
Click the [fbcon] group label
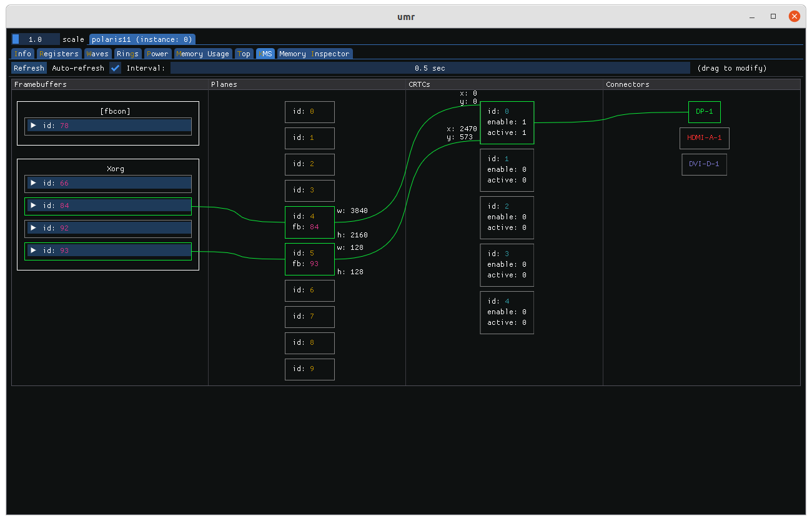(x=116, y=111)
